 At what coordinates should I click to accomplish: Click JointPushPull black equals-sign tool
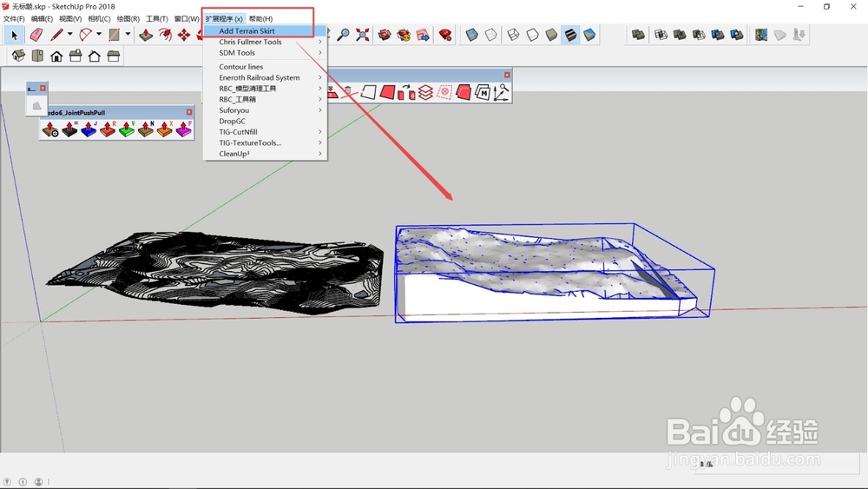coord(69,129)
